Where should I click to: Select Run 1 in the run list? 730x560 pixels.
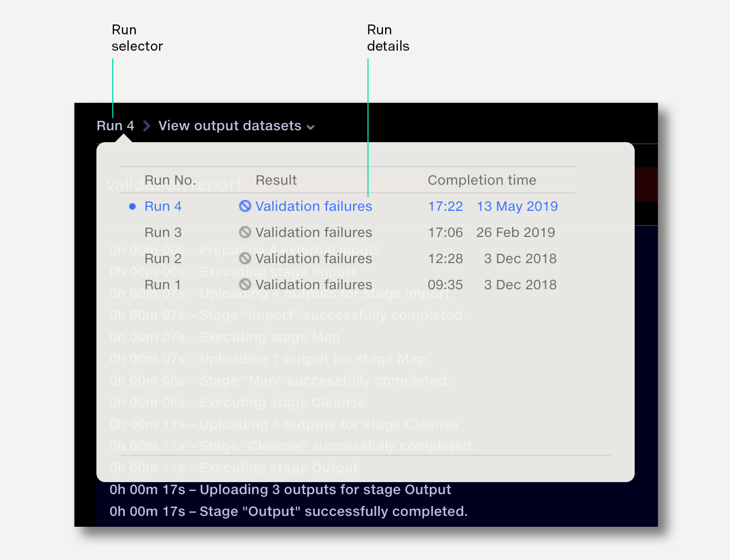pyautogui.click(x=162, y=285)
